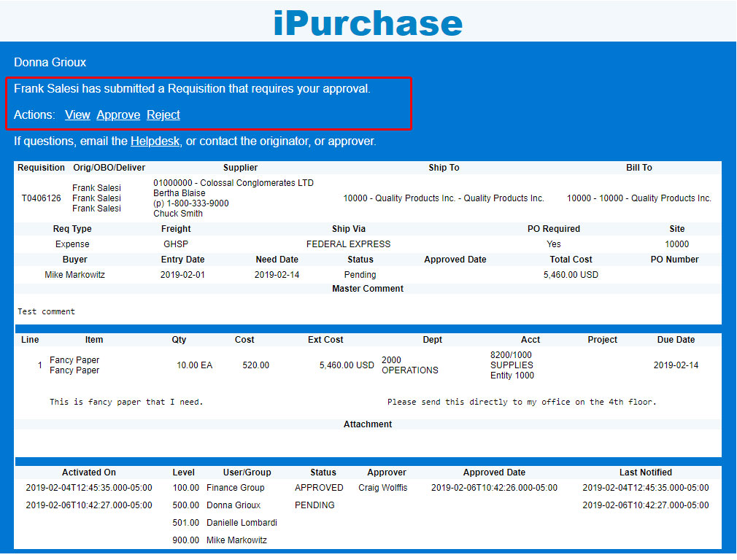This screenshot has height=560, width=737.
Task: Click the PENDING status in approval level 500.00
Action: point(315,505)
